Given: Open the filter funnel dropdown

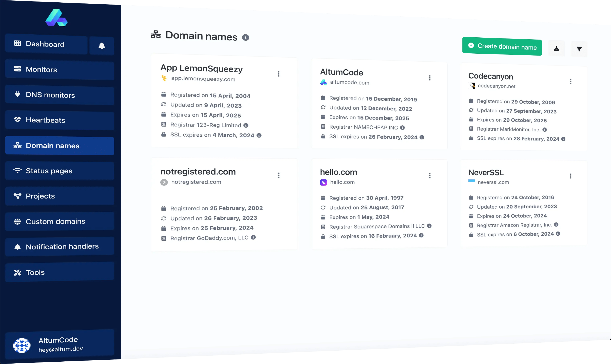Looking at the screenshot, I should click(579, 49).
